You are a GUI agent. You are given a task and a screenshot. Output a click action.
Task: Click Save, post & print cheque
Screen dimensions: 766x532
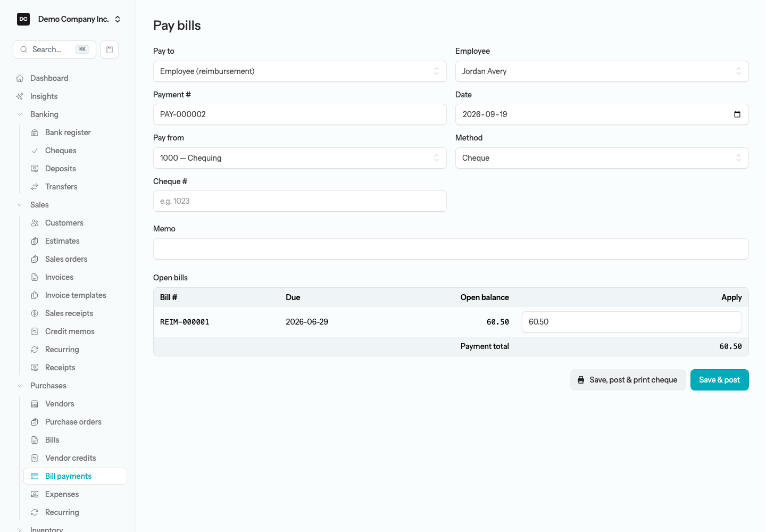point(628,380)
